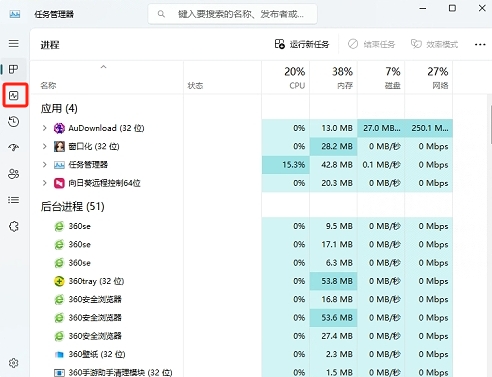Expand the 任务管理器 process row
The image size is (492, 377).
click(44, 165)
